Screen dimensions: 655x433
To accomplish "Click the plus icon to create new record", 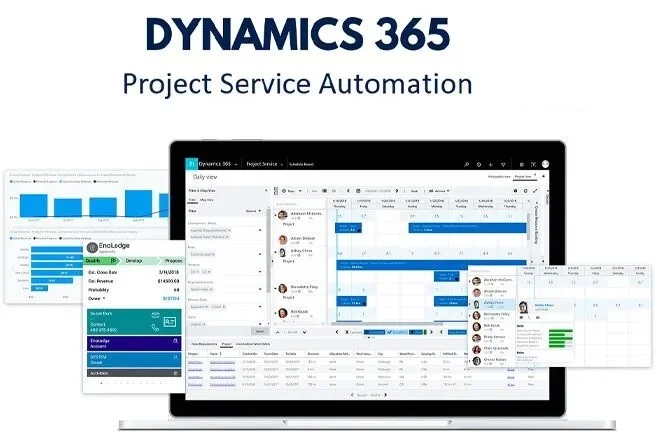I will pyautogui.click(x=492, y=164).
